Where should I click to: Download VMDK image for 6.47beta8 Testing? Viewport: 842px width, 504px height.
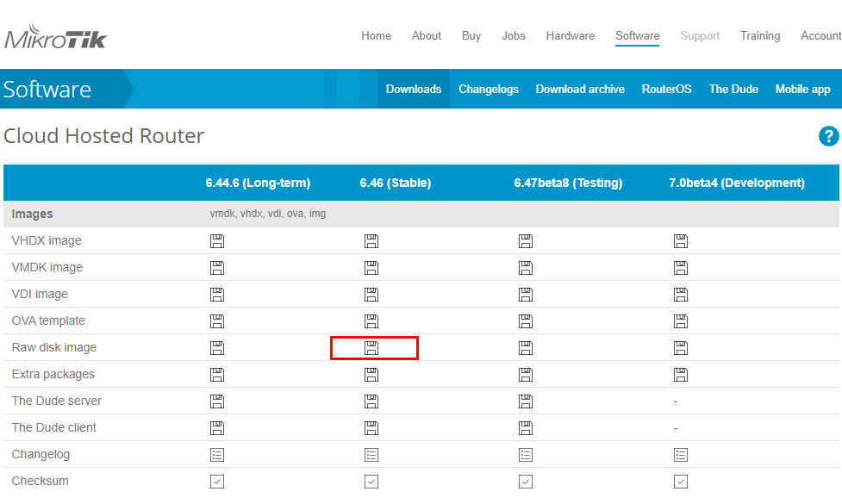tap(526, 268)
